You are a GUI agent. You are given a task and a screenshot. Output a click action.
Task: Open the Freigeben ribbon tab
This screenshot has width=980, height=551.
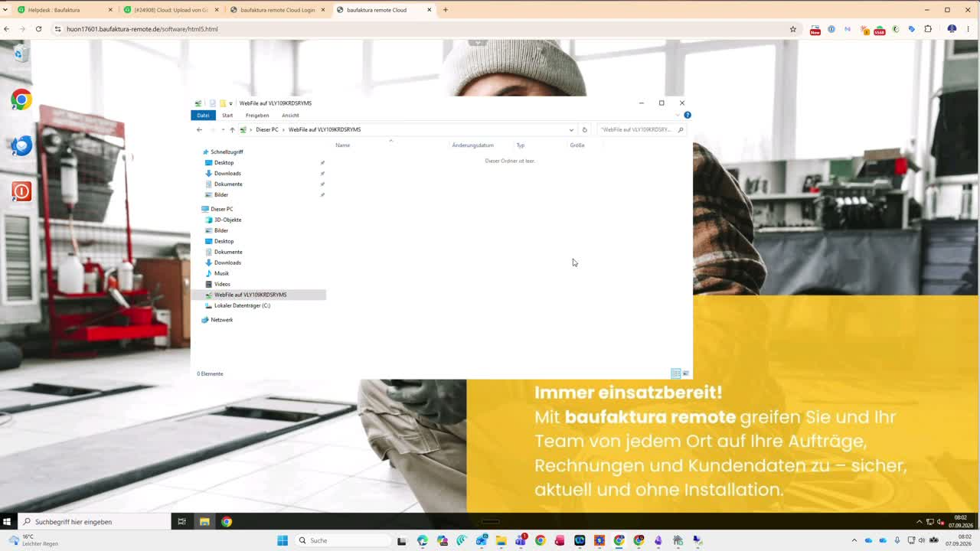[x=257, y=116]
